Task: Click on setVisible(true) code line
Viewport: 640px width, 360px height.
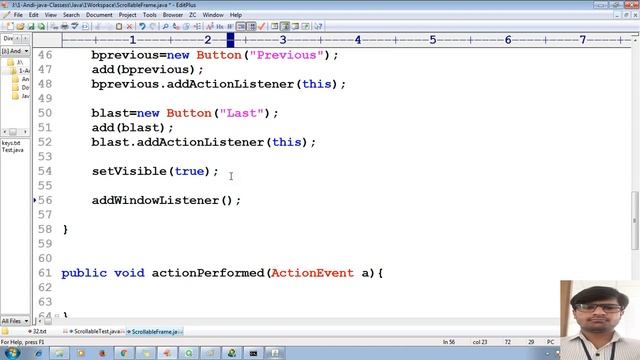Action: 155,171
